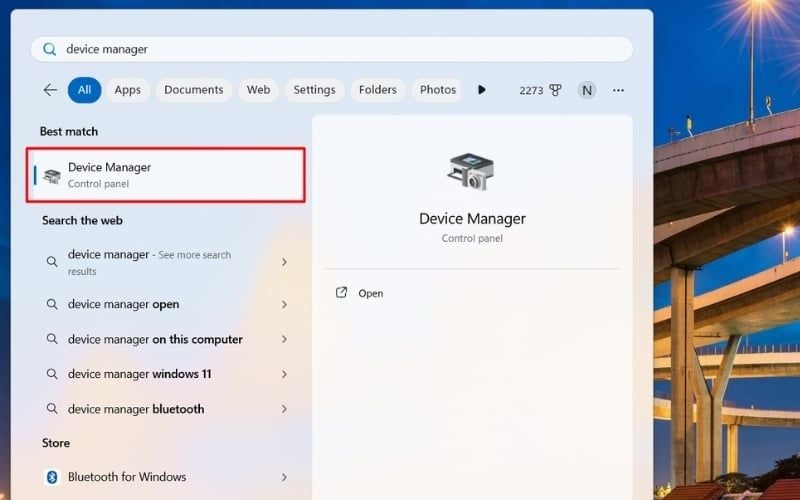Screen dimensions: 800x500
Task: Click the device manager search input field
Action: [x=332, y=49]
